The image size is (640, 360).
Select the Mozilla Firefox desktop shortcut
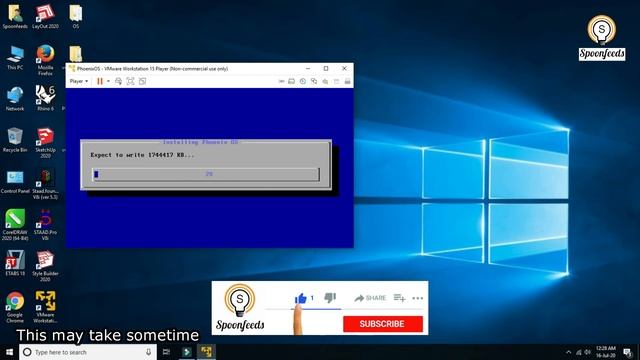[x=45, y=60]
